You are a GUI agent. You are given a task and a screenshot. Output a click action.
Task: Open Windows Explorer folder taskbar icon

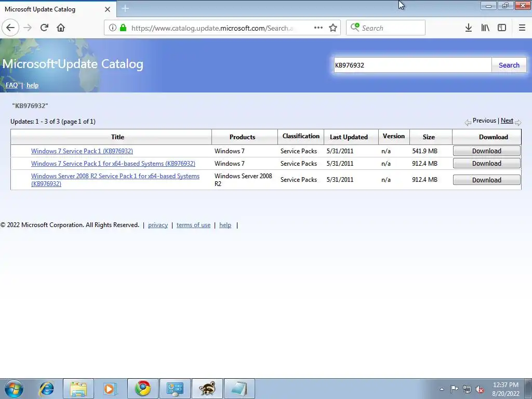pos(78,389)
